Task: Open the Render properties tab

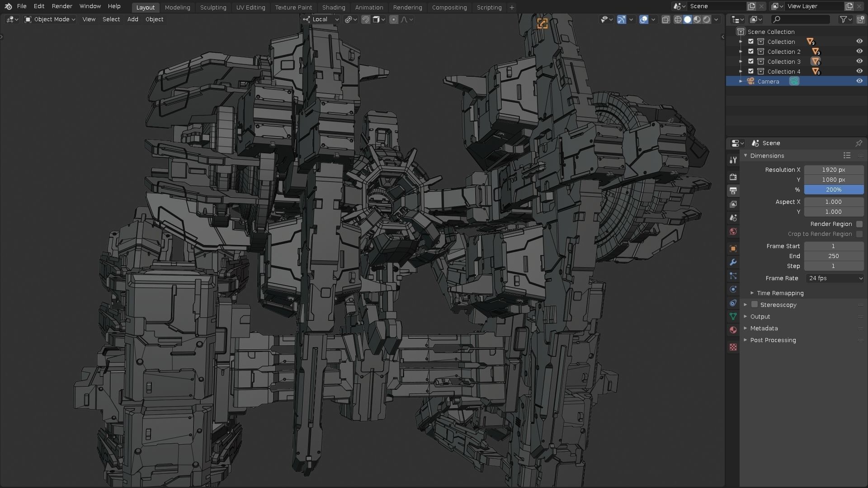Action: (733, 177)
